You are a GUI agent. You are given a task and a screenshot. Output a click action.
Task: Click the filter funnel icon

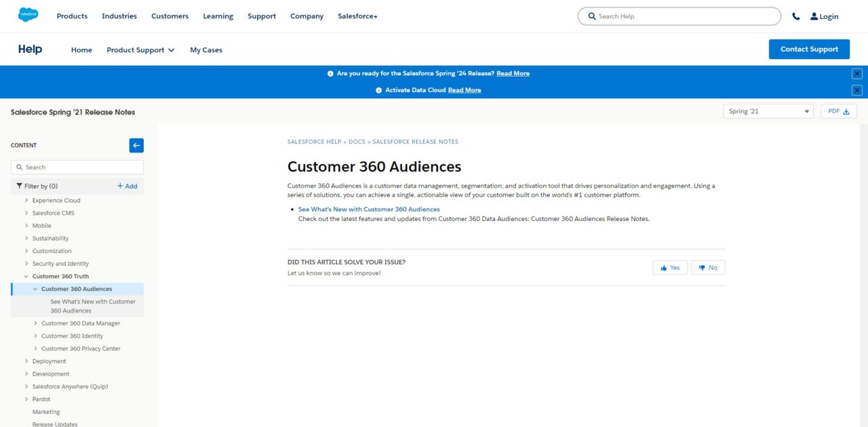click(20, 186)
